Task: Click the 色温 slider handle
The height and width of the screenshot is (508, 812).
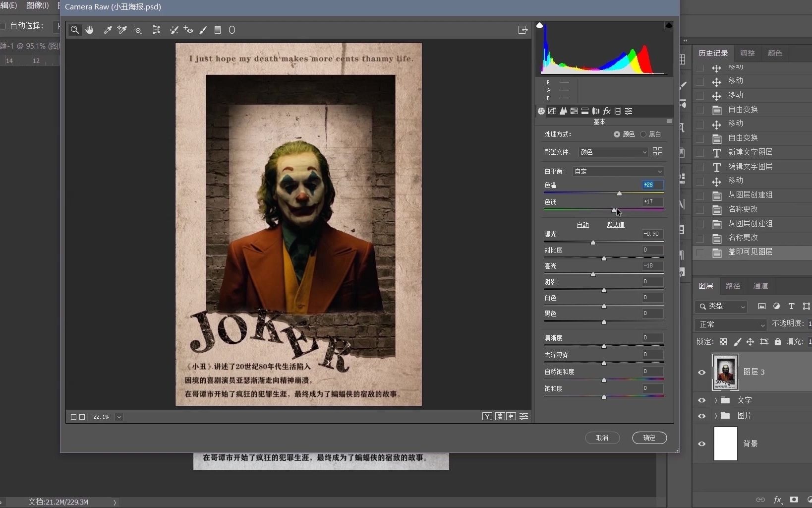Action: (619, 193)
